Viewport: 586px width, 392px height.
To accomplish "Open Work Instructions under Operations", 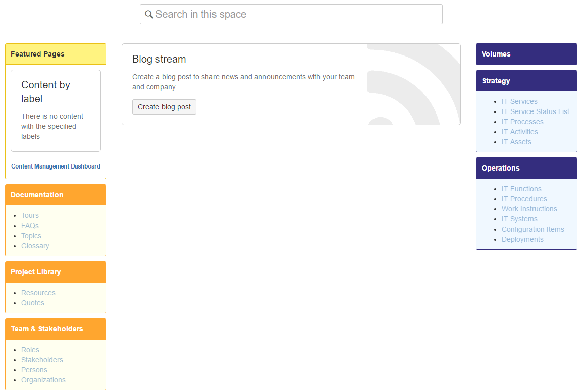I will [529, 209].
